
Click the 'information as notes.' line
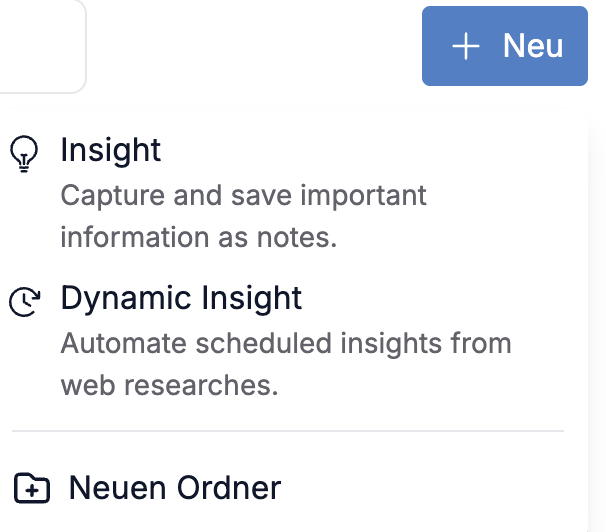(199, 237)
